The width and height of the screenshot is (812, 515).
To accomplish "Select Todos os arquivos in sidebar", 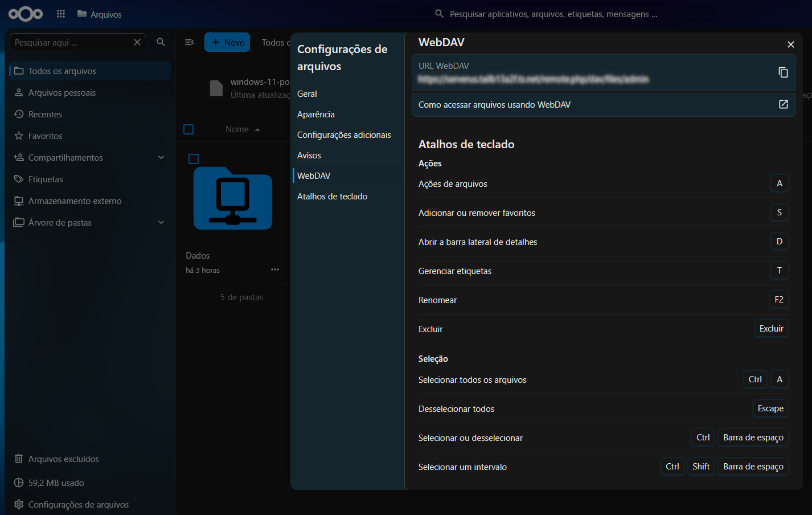I will pyautogui.click(x=90, y=71).
